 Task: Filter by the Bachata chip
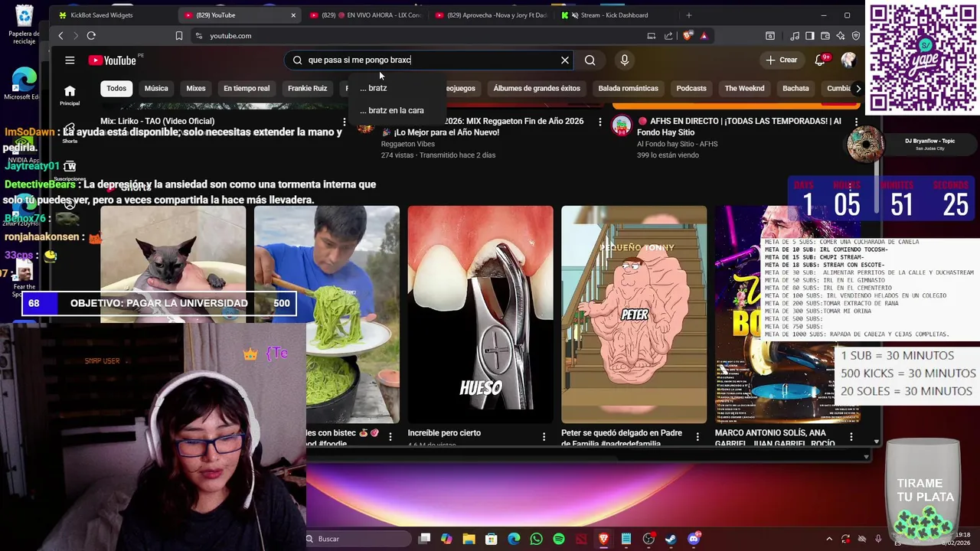tap(795, 88)
